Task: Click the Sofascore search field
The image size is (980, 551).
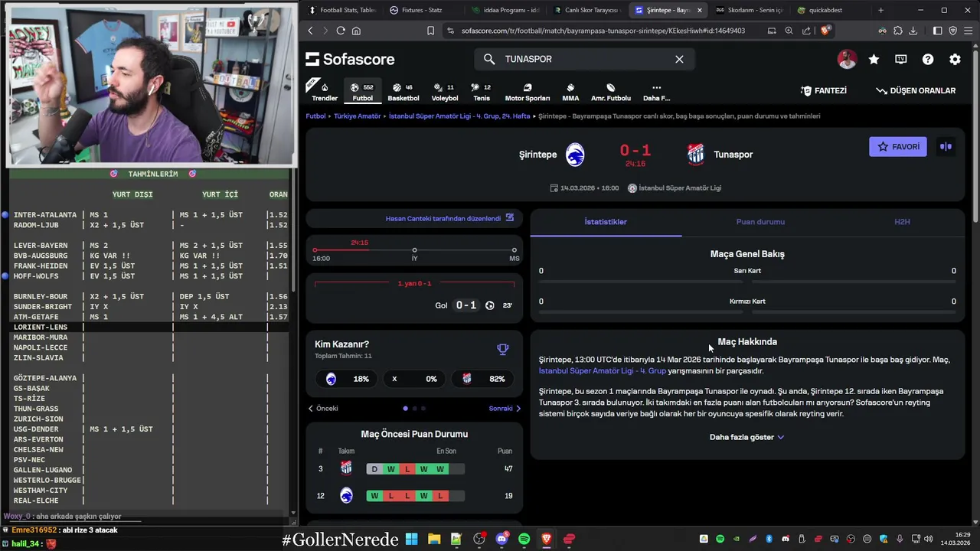Action: tap(585, 59)
